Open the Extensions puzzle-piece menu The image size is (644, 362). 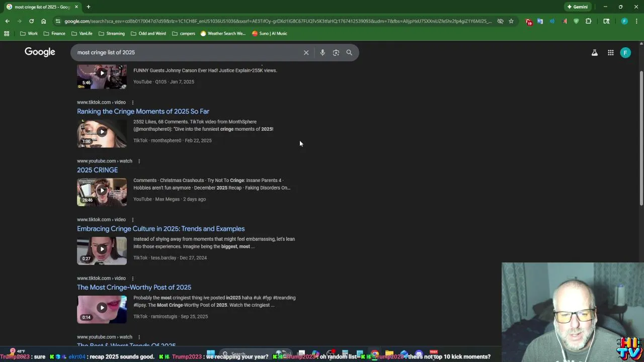pyautogui.click(x=588, y=21)
